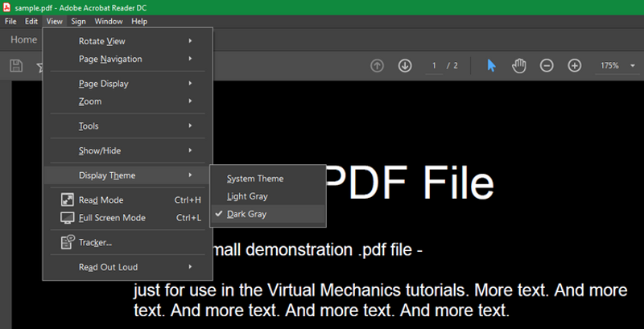This screenshot has width=644, height=329.
Task: Select the Dark Gray theme option
Action: tap(246, 215)
